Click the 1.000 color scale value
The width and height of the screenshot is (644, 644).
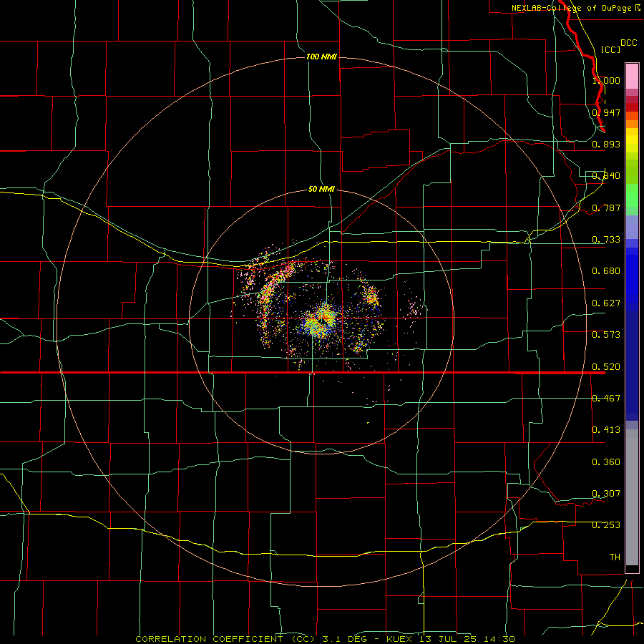pyautogui.click(x=606, y=80)
